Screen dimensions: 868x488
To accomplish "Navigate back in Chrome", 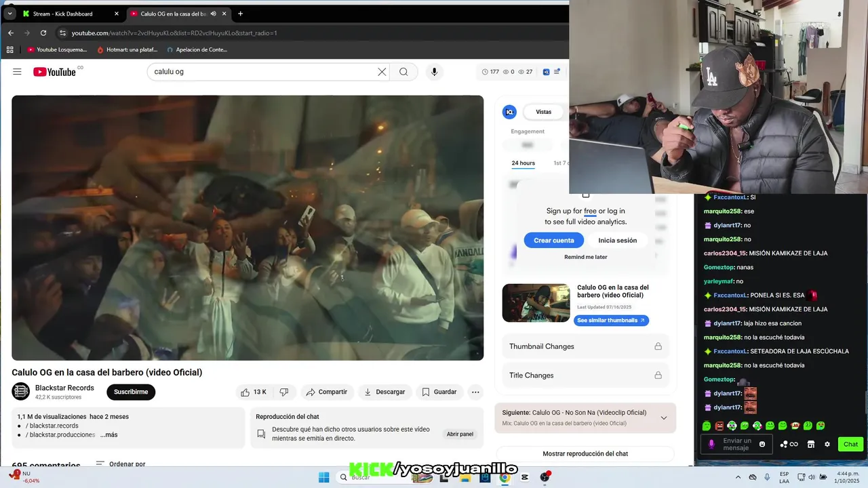I will [x=11, y=33].
